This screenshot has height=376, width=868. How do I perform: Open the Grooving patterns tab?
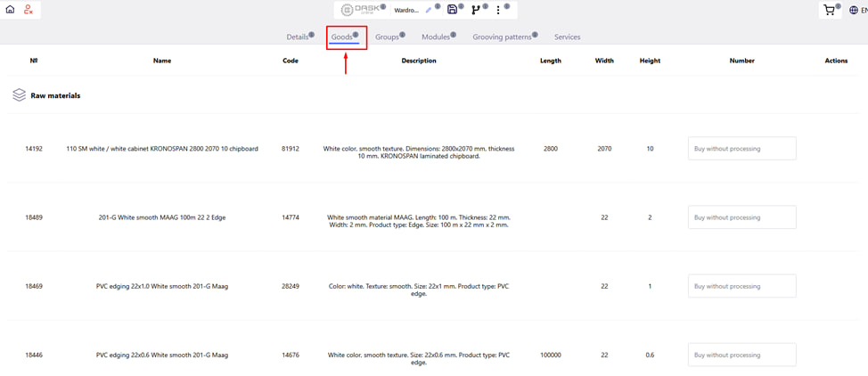pyautogui.click(x=502, y=37)
